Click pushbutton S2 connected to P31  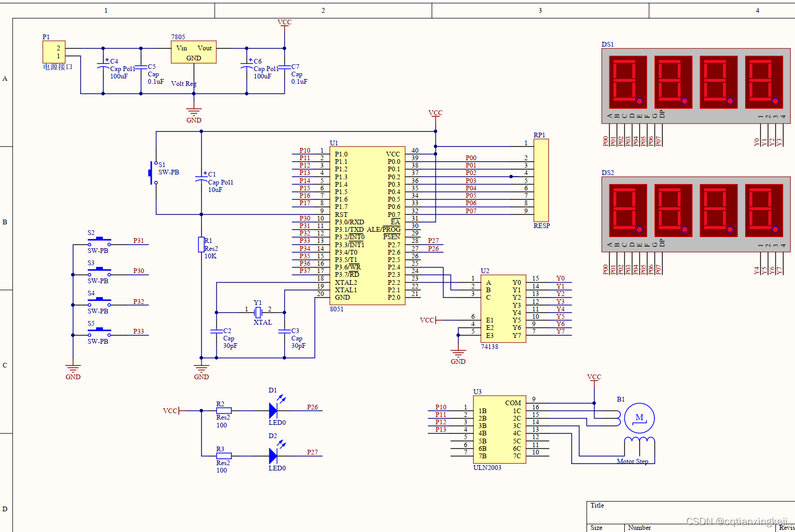click(x=99, y=242)
